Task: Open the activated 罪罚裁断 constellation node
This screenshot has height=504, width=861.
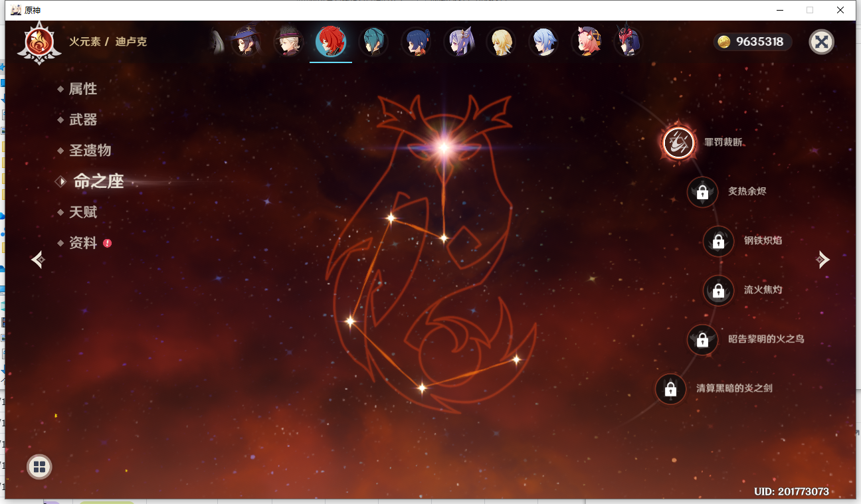Action: coord(679,143)
